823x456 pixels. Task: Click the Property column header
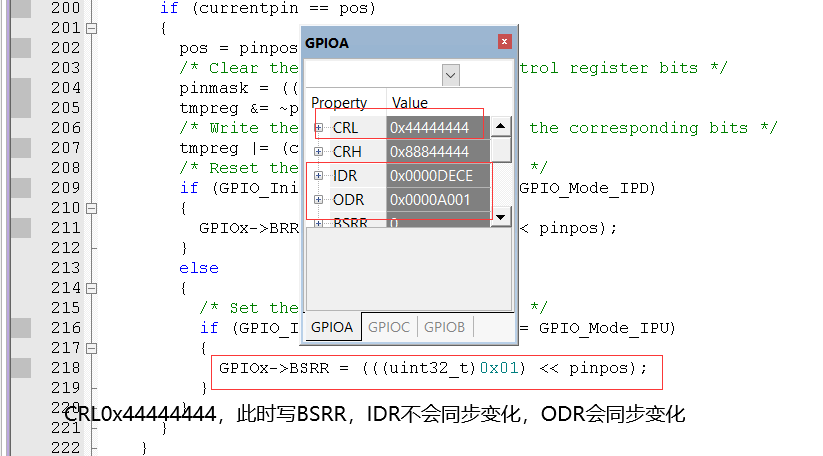point(339,102)
